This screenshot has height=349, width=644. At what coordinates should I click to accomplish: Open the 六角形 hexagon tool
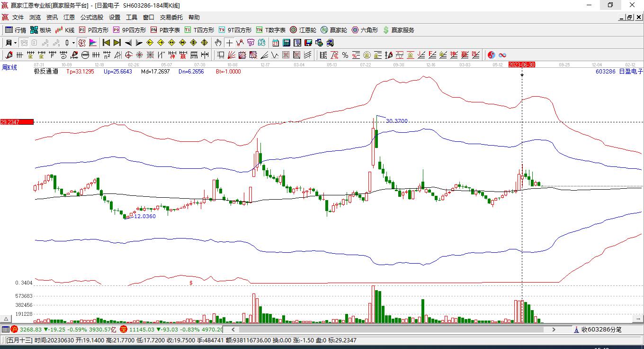coord(365,30)
